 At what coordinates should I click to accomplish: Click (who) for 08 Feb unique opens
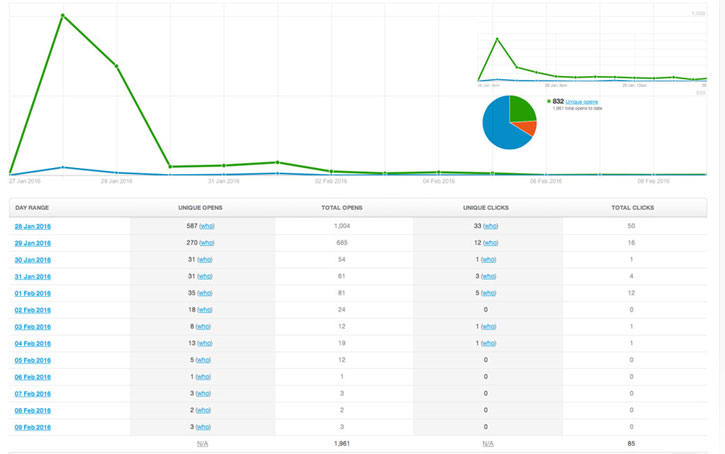point(203,410)
